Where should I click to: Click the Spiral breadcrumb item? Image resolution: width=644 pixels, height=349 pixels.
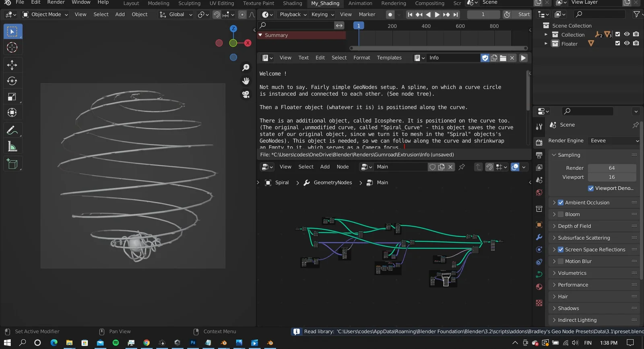(x=282, y=183)
